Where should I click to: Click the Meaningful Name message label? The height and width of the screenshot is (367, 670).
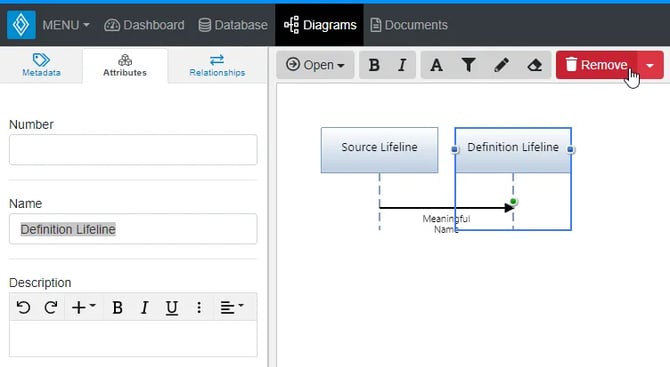click(x=446, y=224)
